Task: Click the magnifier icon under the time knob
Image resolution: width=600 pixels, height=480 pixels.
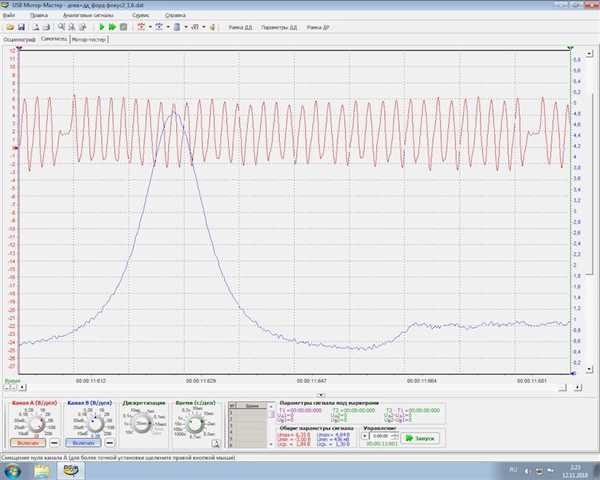Action: (x=215, y=443)
